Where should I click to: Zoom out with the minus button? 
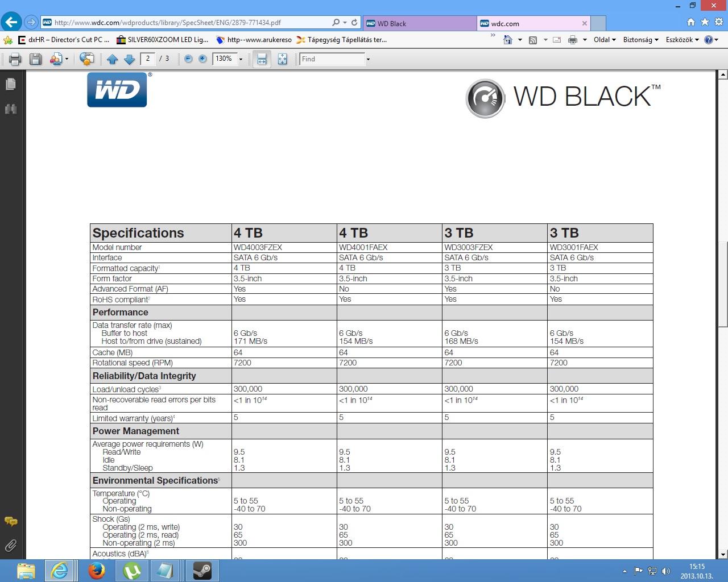coord(188,59)
